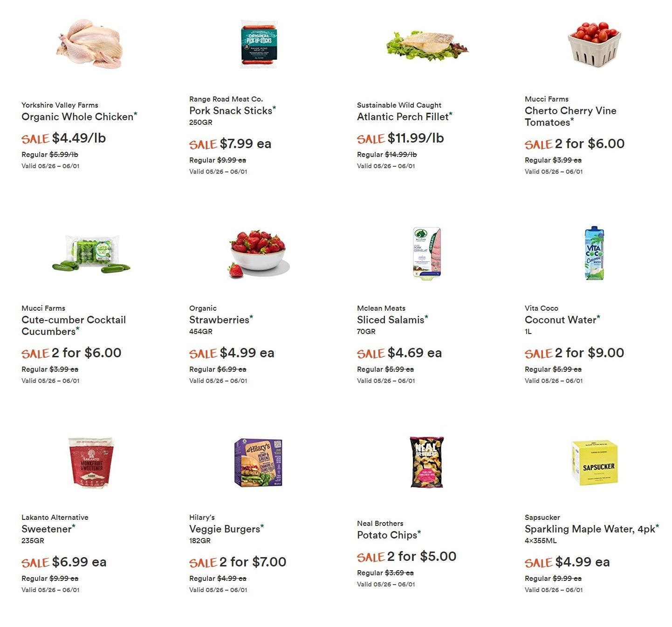
Task: Open the Organic Whole Chicken product image
Action: 90,44
